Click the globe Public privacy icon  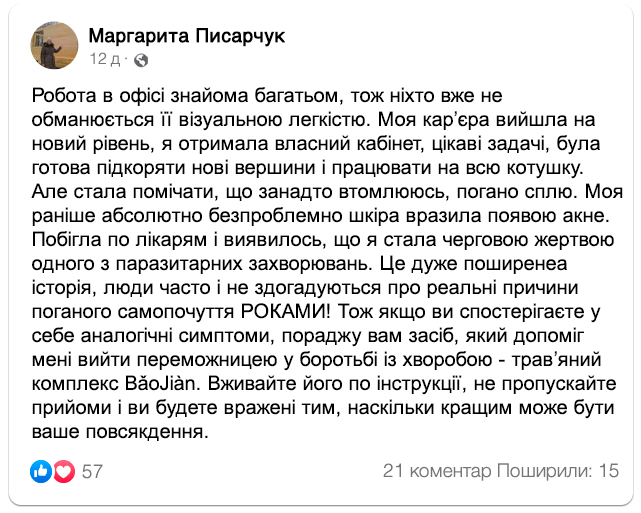coord(141,60)
